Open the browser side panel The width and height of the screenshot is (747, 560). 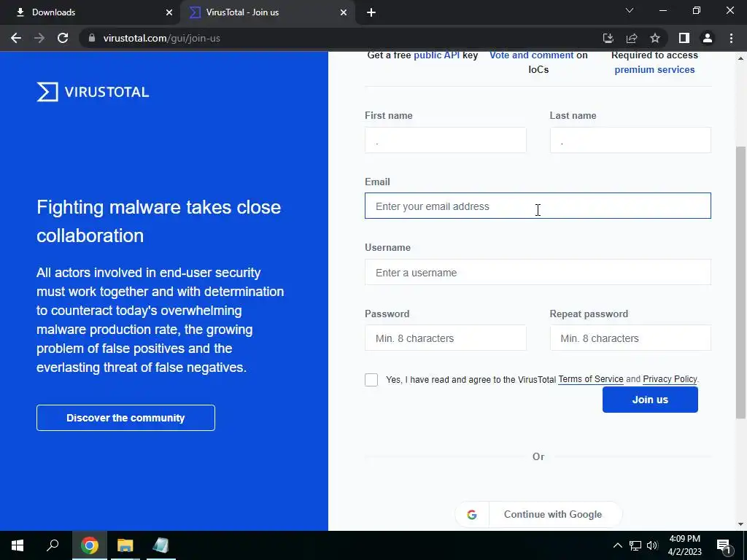684,38
